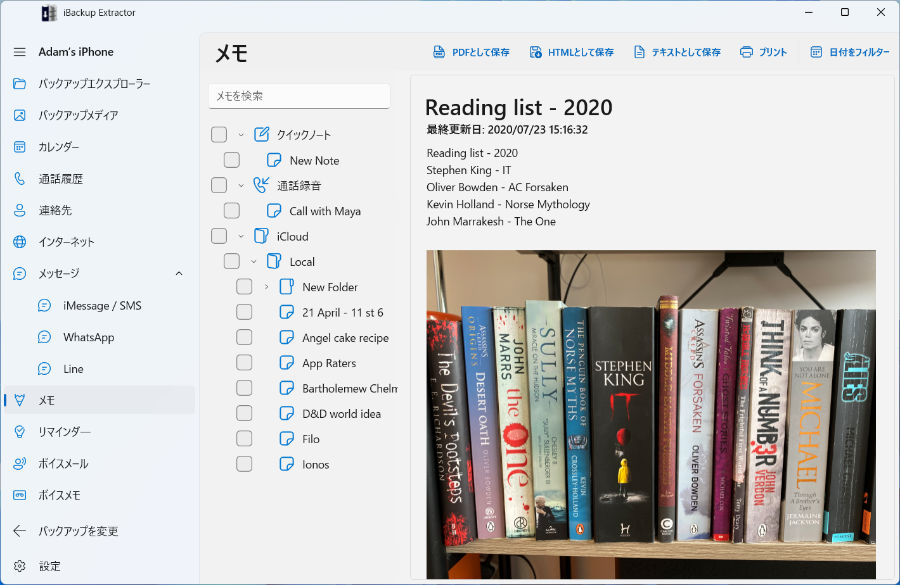
Task: Open the Ionos note
Action: click(316, 464)
